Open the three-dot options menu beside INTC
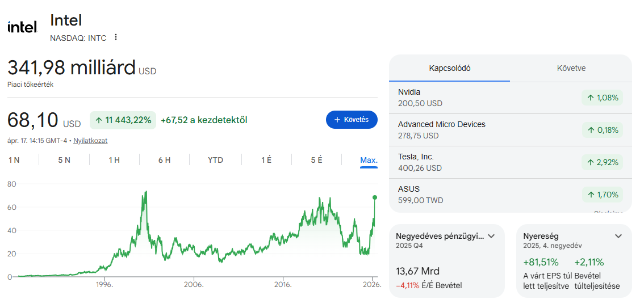The height and width of the screenshot is (308, 644). (x=116, y=37)
